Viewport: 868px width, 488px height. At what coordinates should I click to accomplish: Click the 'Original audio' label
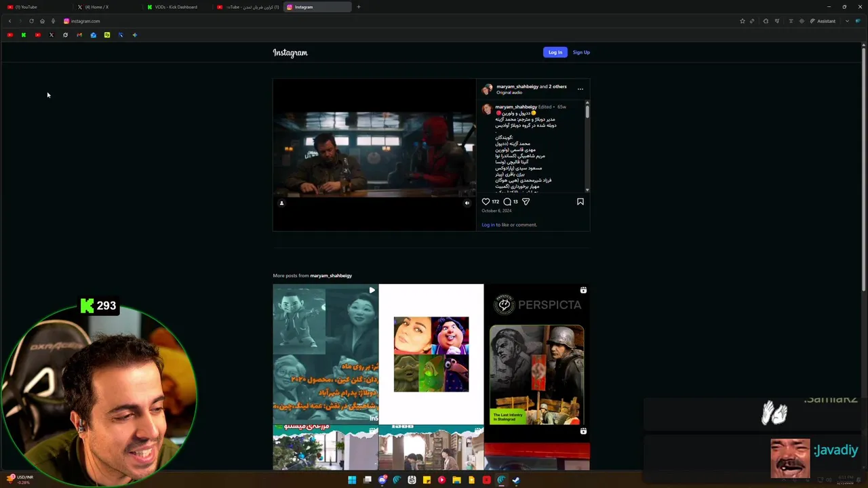click(x=509, y=92)
